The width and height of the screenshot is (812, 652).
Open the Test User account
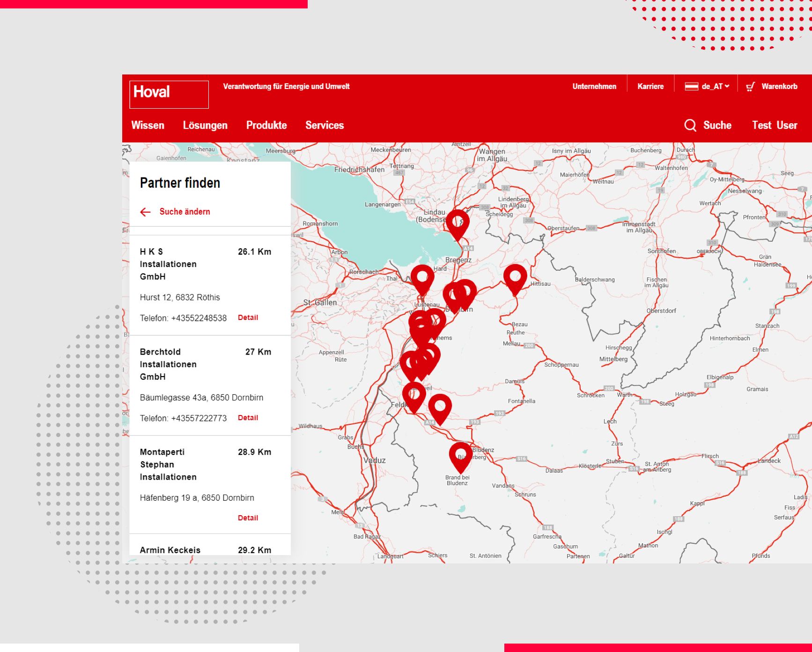[x=775, y=125]
